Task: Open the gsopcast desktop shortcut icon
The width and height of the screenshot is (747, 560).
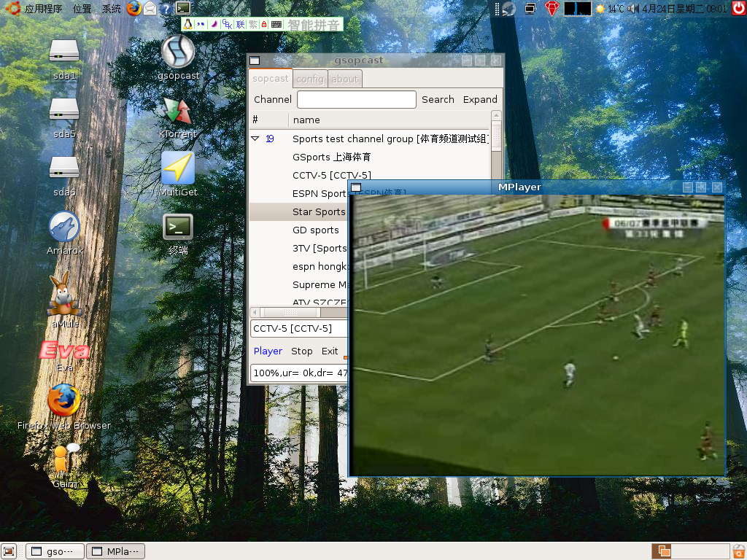Action: point(178,52)
